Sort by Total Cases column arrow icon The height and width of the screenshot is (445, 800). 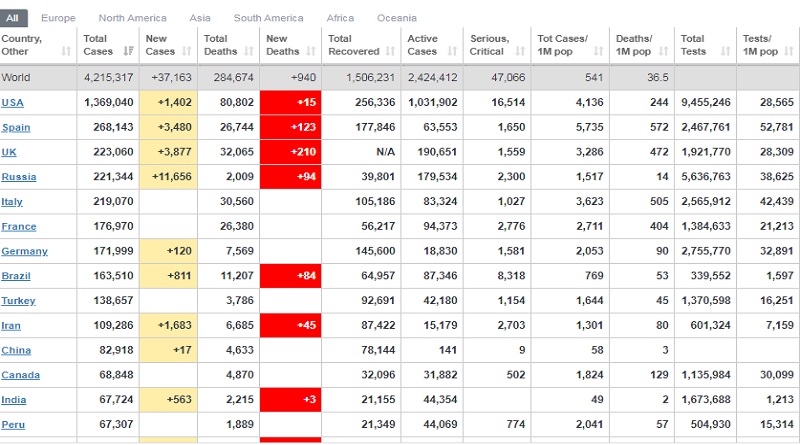pos(129,51)
